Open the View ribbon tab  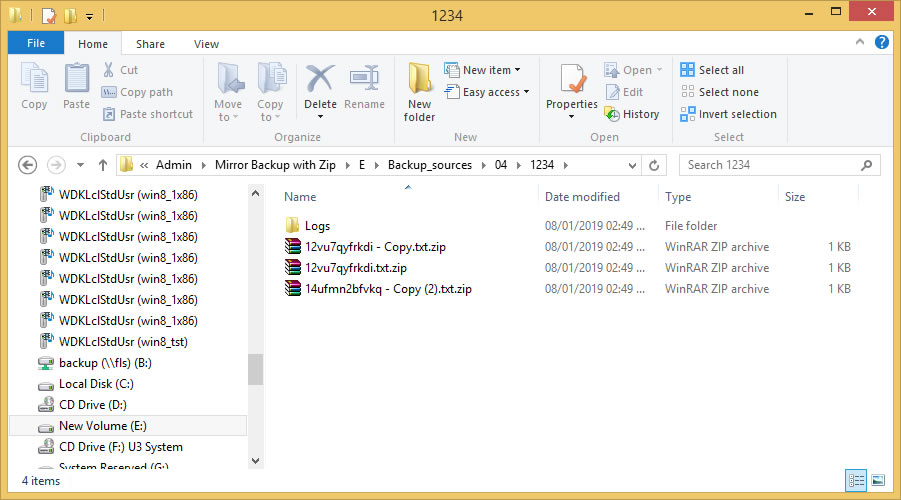point(206,44)
